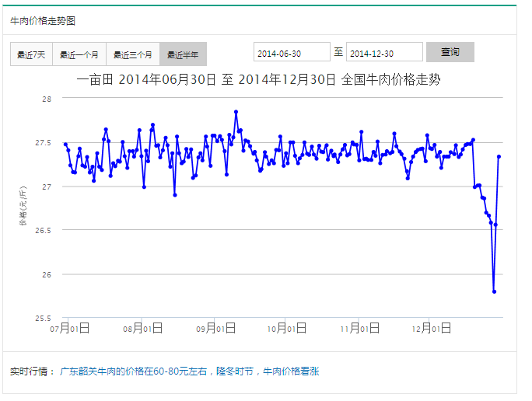Select the highest peak point in September
Screen dimensions: 532x401
click(x=236, y=112)
